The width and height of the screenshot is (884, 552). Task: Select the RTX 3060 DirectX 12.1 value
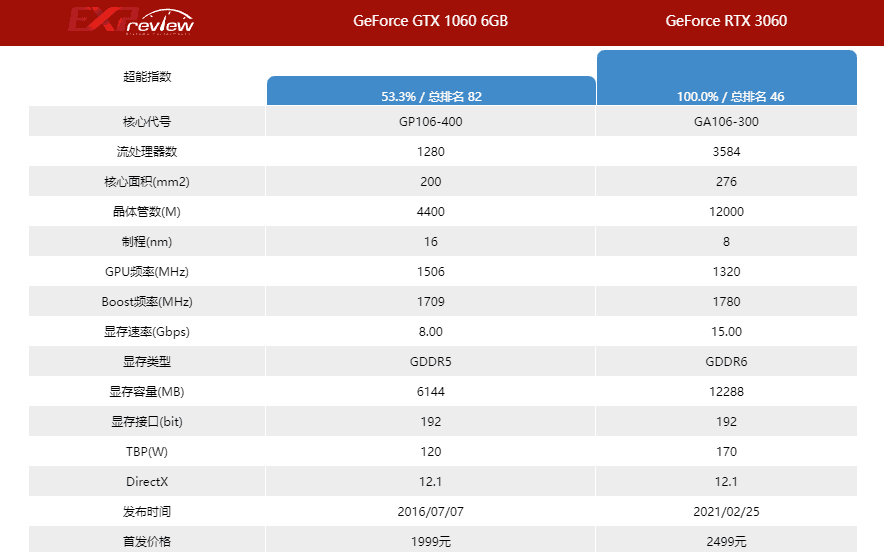(x=726, y=482)
